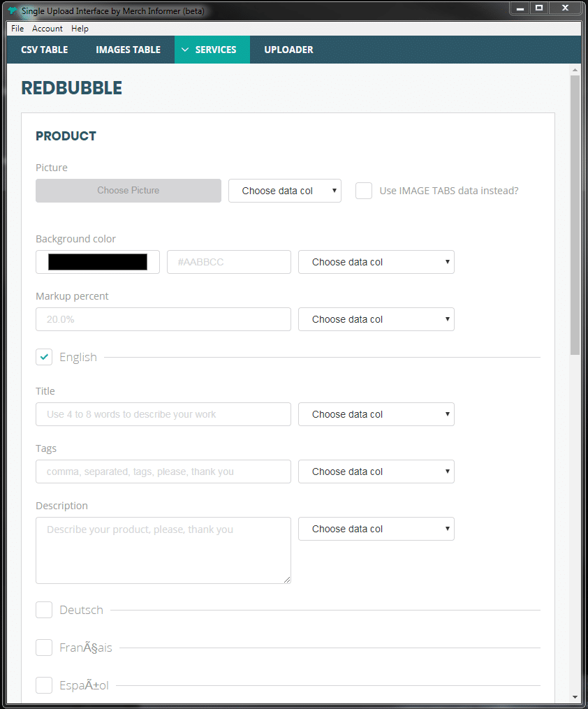Close the Single Upload Interface window
588x709 pixels.
pyautogui.click(x=565, y=8)
